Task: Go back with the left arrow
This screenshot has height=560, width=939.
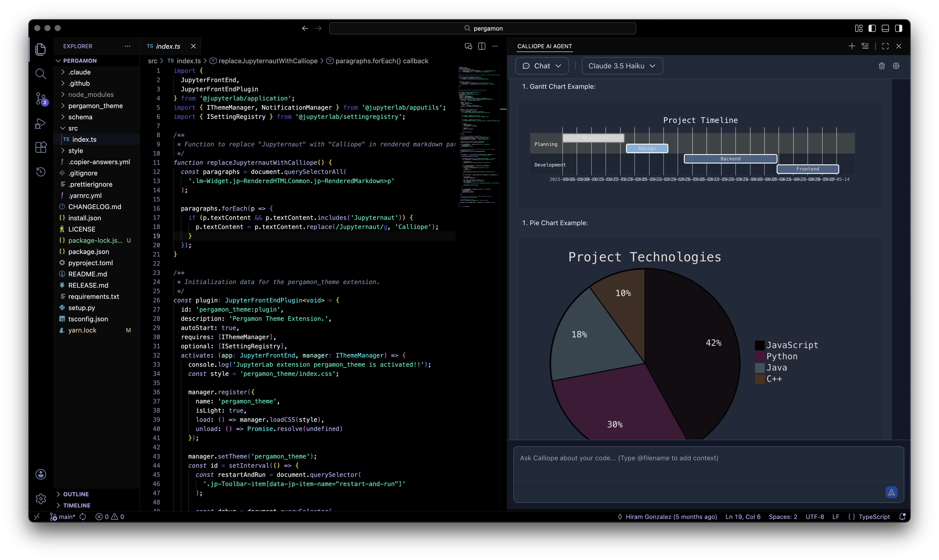Action: coord(305,28)
